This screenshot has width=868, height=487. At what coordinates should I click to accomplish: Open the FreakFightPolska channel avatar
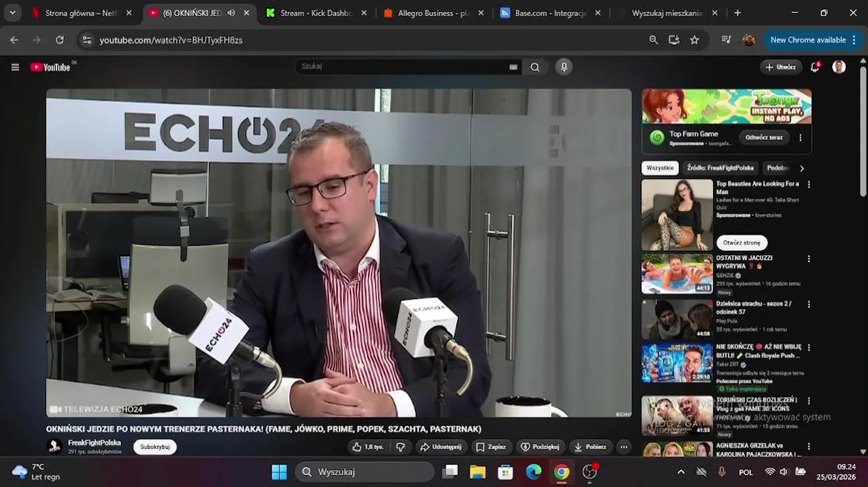click(x=54, y=446)
